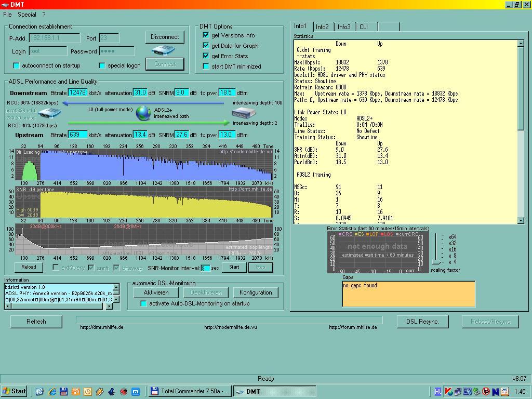Click the Statistics vertical scrollbar thumb
532x399 pixels.
(x=521, y=88)
